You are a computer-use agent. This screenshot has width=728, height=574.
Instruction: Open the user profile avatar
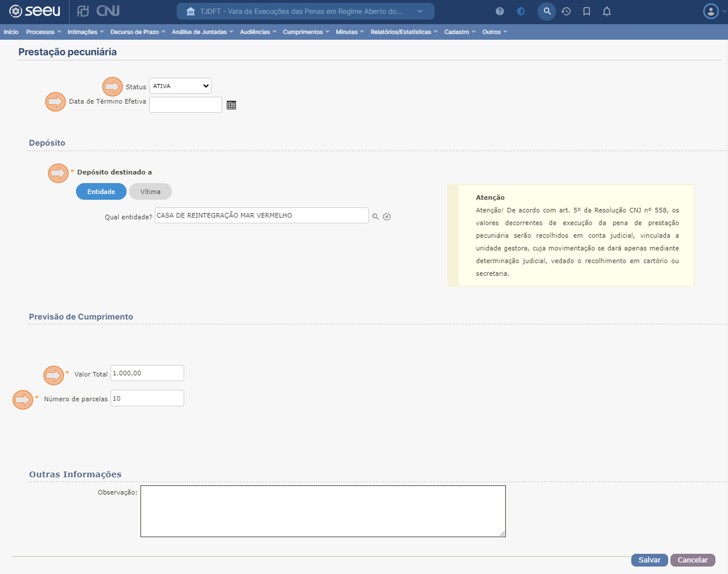pos(711,11)
